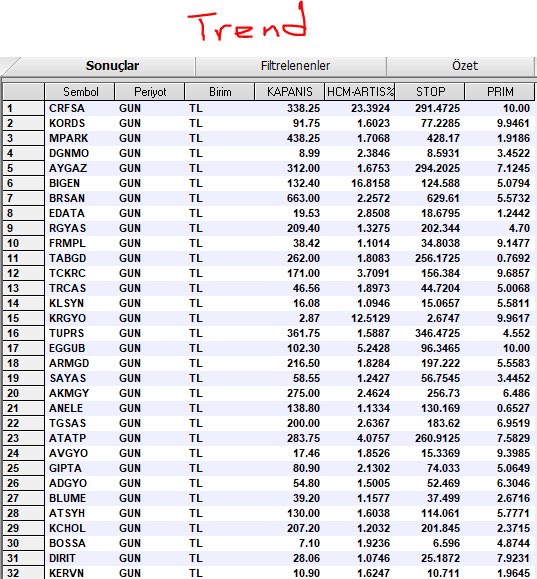The height and width of the screenshot is (579, 537).
Task: Click row number 1 header
Action: [x=23, y=108]
